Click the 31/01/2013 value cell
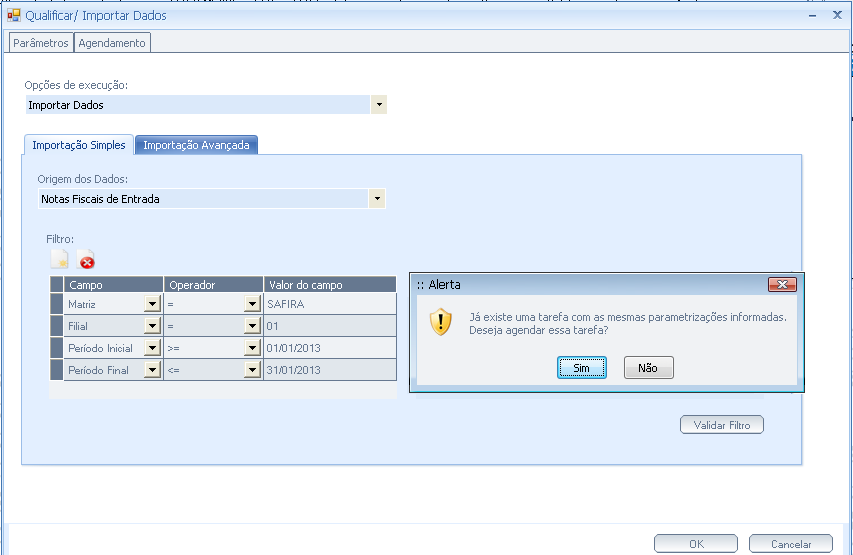 [x=330, y=369]
